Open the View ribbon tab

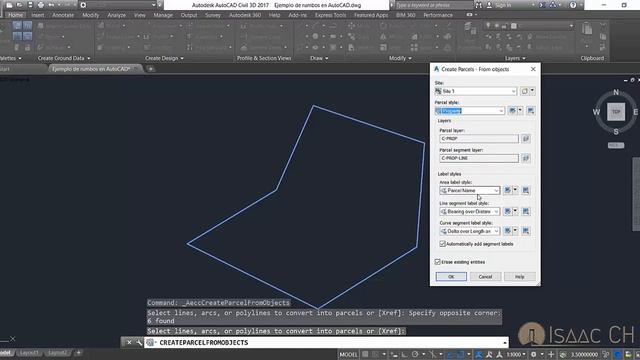tap(140, 15)
